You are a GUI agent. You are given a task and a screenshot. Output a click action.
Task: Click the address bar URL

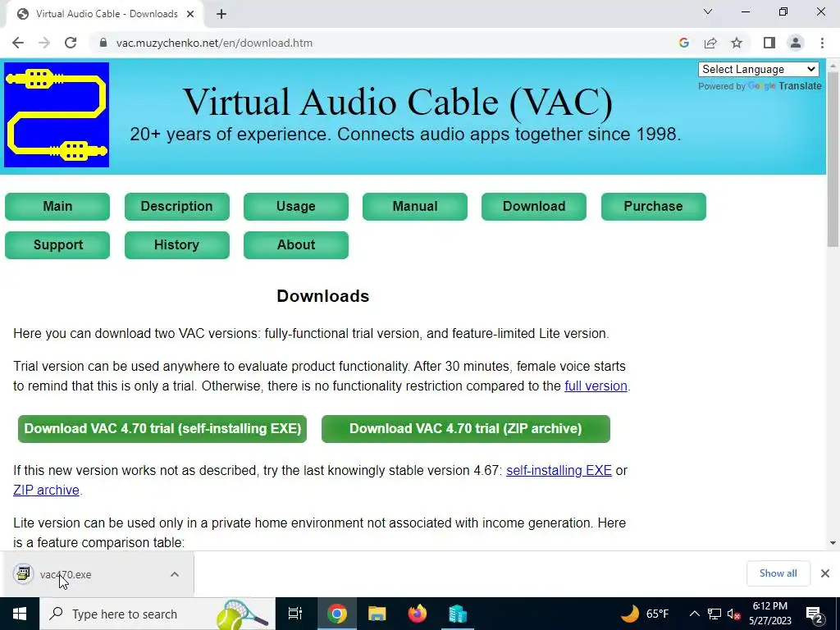click(x=214, y=43)
